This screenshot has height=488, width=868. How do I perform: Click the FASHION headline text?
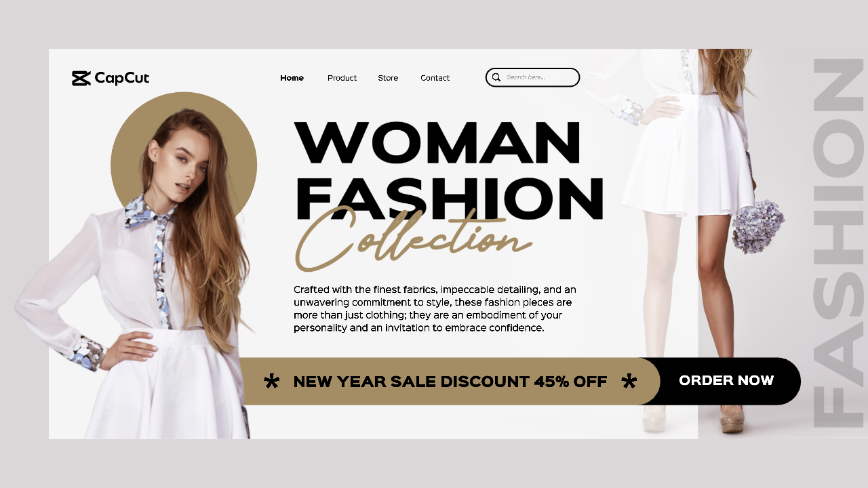449,198
